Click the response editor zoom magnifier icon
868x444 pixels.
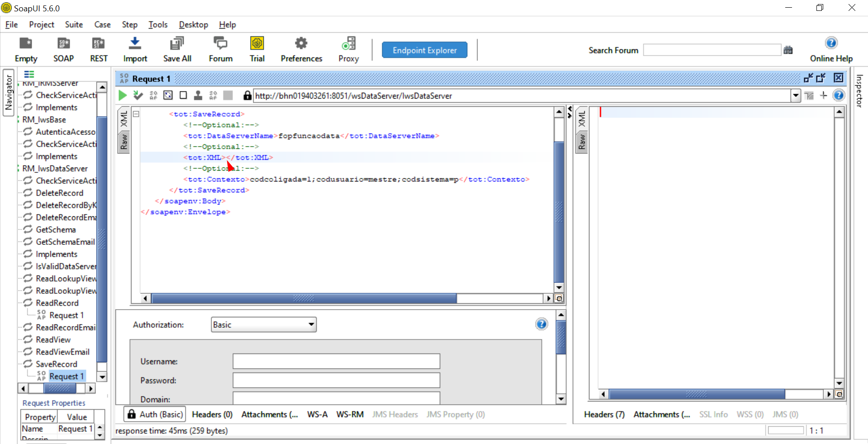pyautogui.click(x=840, y=395)
